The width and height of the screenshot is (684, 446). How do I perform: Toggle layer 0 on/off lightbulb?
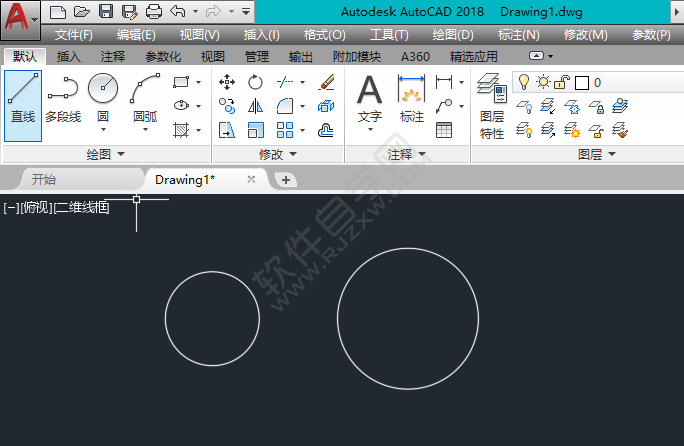click(x=523, y=82)
